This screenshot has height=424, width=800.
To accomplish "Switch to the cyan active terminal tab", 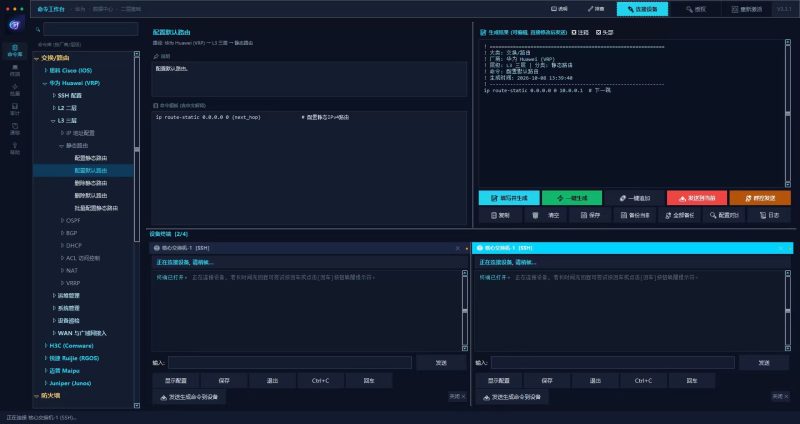I will (633, 248).
